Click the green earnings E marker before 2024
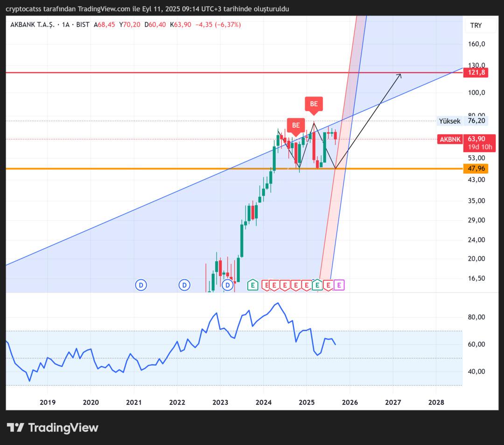Screen dimensions: 504x445 pyautogui.click(x=252, y=285)
